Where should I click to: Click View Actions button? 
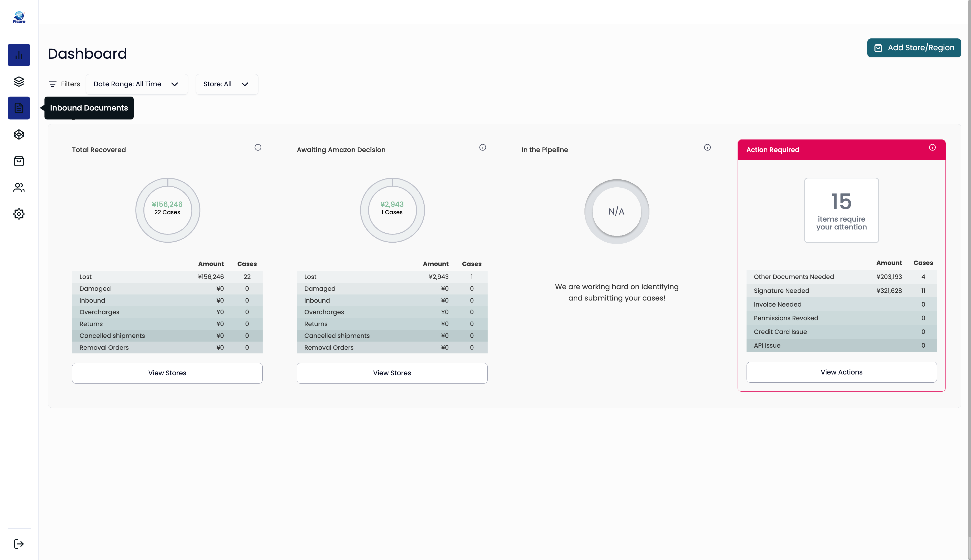[x=842, y=372]
